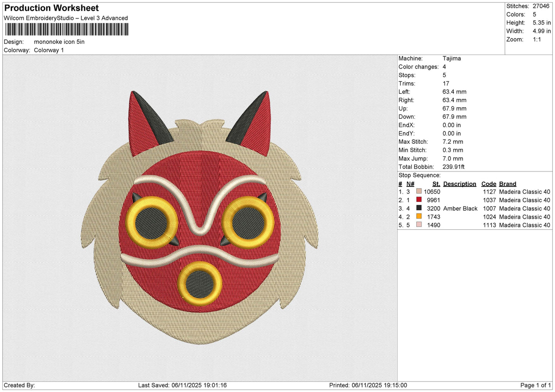555x392 pixels.
Task: Select the Trims value '17'
Action: click(446, 84)
